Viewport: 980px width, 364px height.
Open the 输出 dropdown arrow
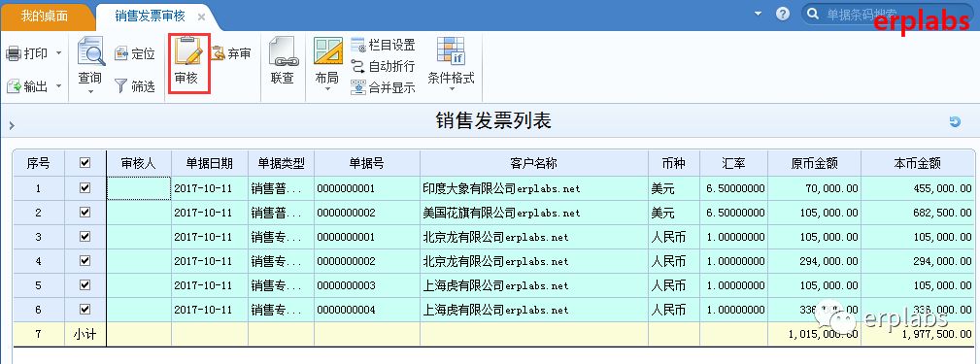[58, 86]
